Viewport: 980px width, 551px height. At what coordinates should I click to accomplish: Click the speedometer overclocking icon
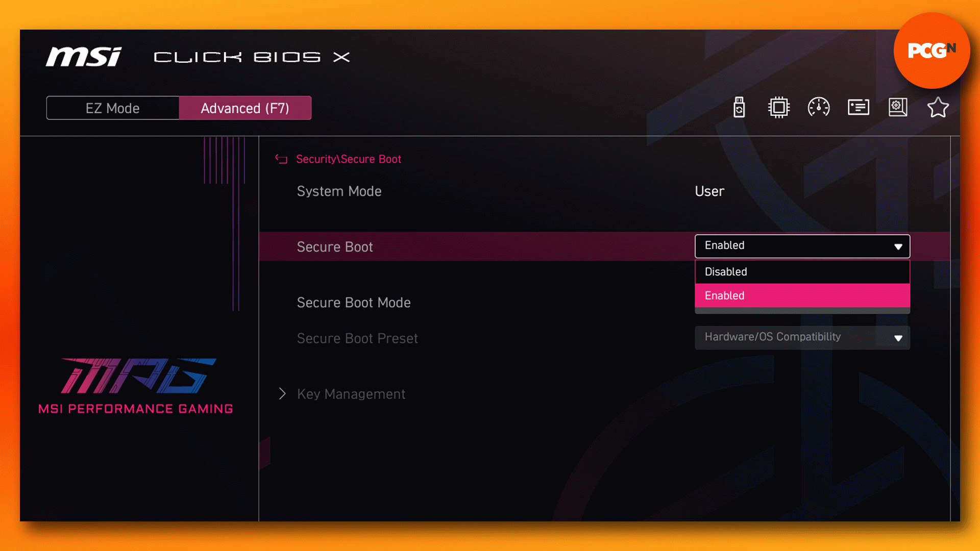click(818, 108)
